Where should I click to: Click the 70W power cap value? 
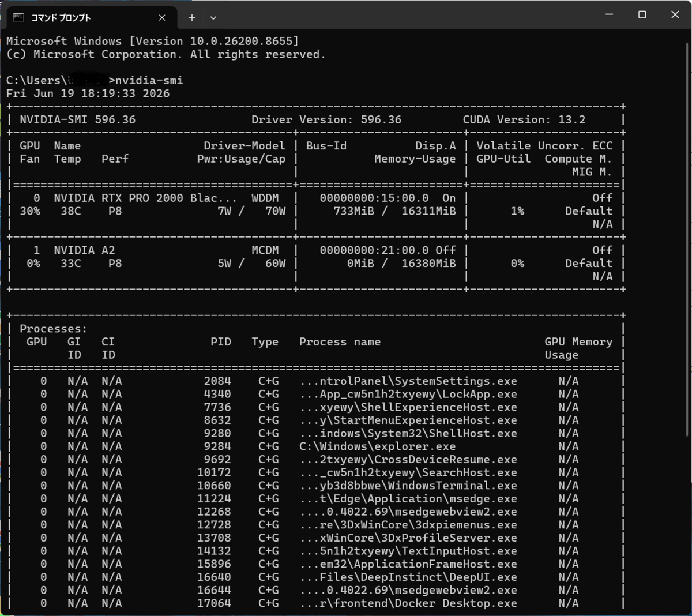275,211
